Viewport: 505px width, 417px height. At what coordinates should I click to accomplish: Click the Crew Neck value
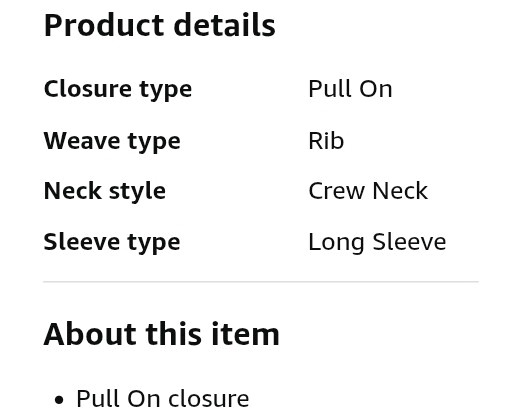(x=368, y=191)
